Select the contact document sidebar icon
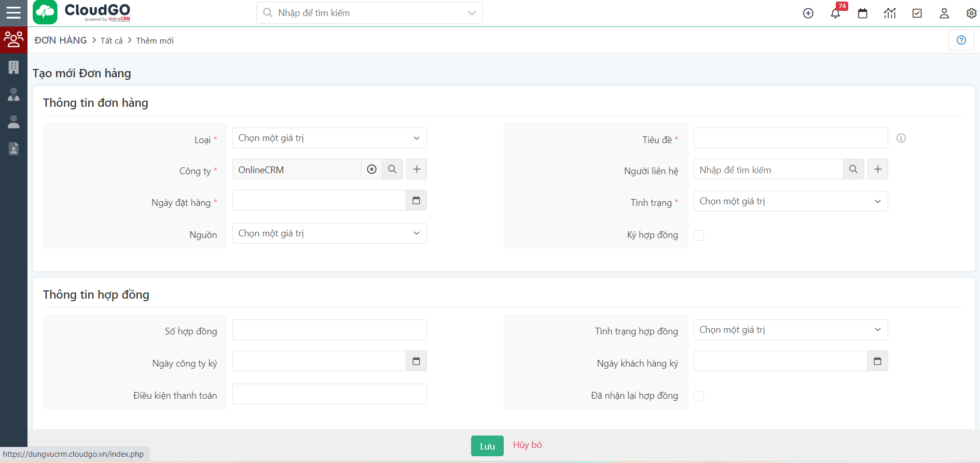 click(x=13, y=149)
